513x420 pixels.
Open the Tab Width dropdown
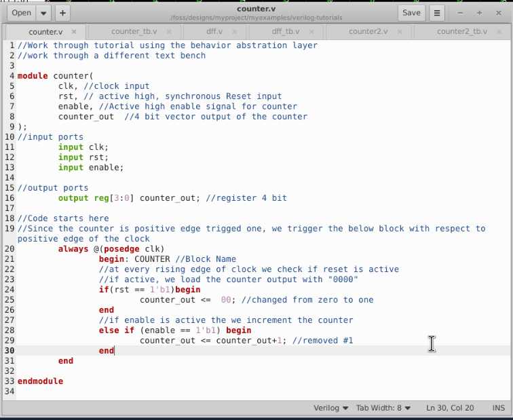click(x=383, y=408)
